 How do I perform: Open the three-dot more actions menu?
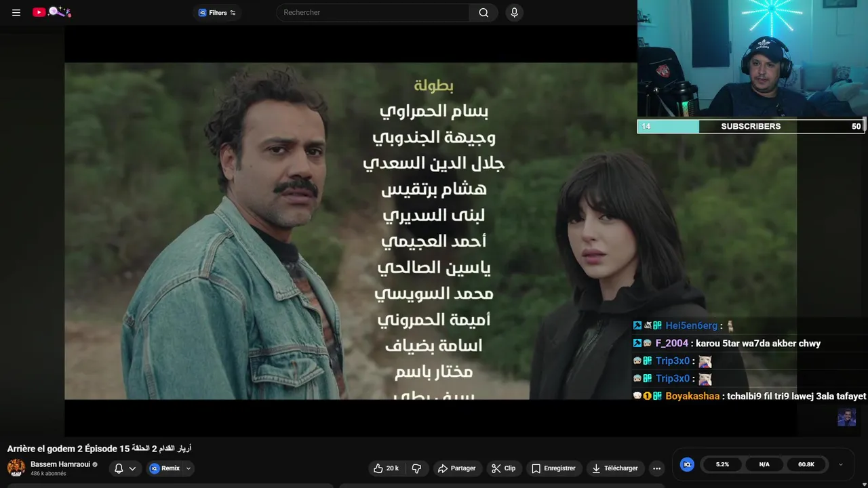point(656,468)
